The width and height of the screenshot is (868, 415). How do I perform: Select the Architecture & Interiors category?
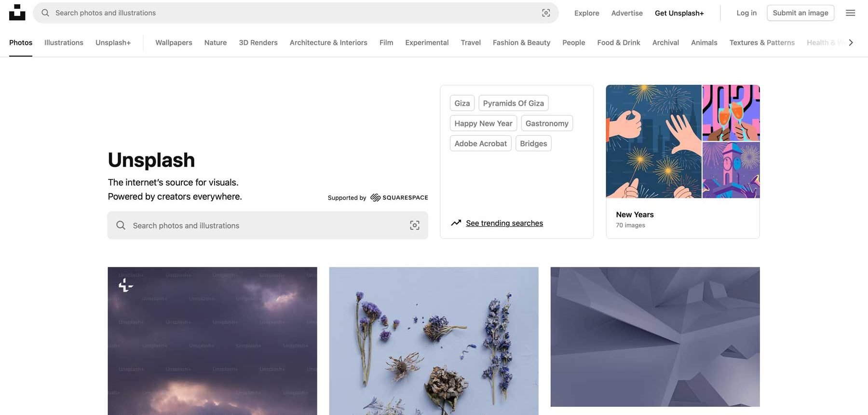328,42
